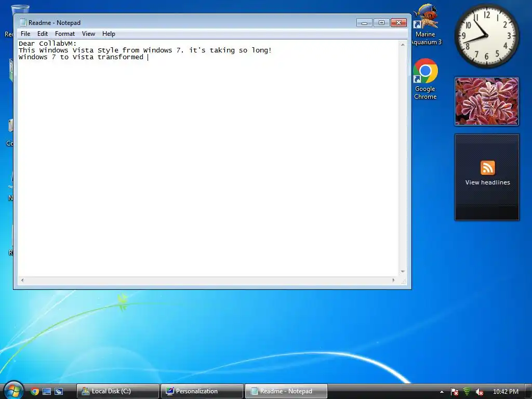Launch Chrome from the Quick Launch bar
Screen dimensions: 532x399
pos(35,391)
